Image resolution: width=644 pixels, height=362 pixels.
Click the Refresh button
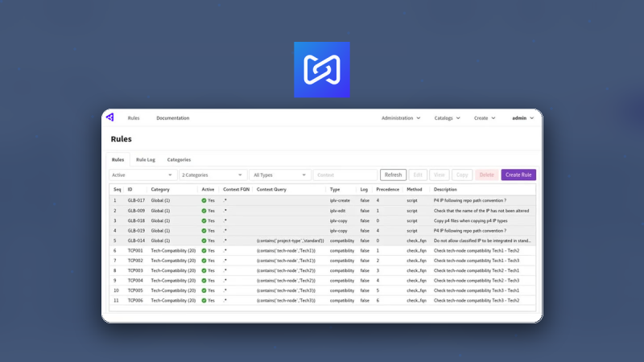click(393, 175)
